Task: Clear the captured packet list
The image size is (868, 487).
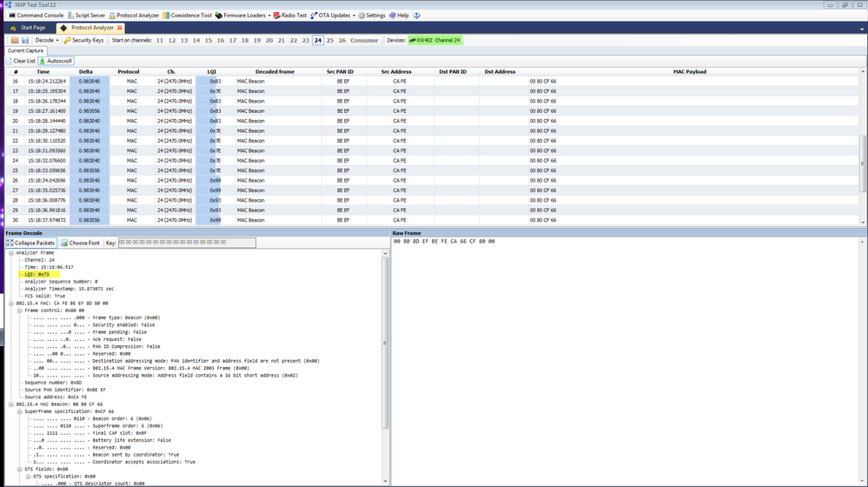Action: 21,61
